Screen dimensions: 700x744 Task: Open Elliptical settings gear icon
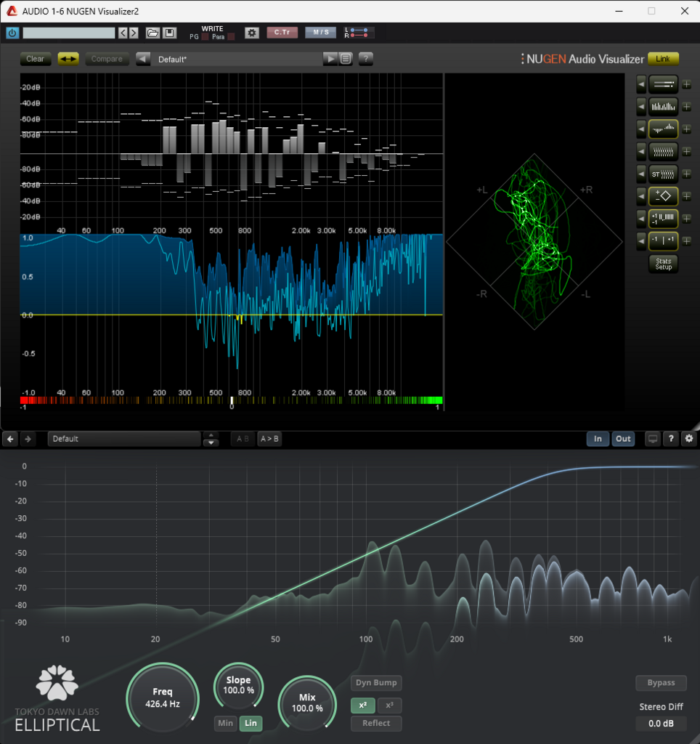[x=689, y=439]
